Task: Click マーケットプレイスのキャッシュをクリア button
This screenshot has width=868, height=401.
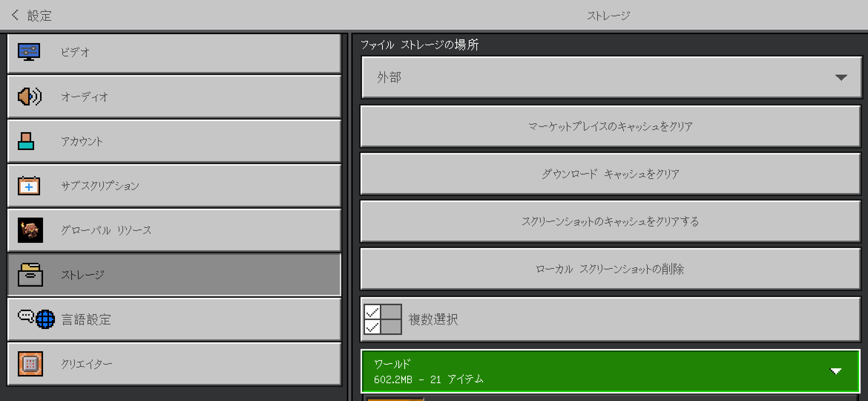Action: 610,126
